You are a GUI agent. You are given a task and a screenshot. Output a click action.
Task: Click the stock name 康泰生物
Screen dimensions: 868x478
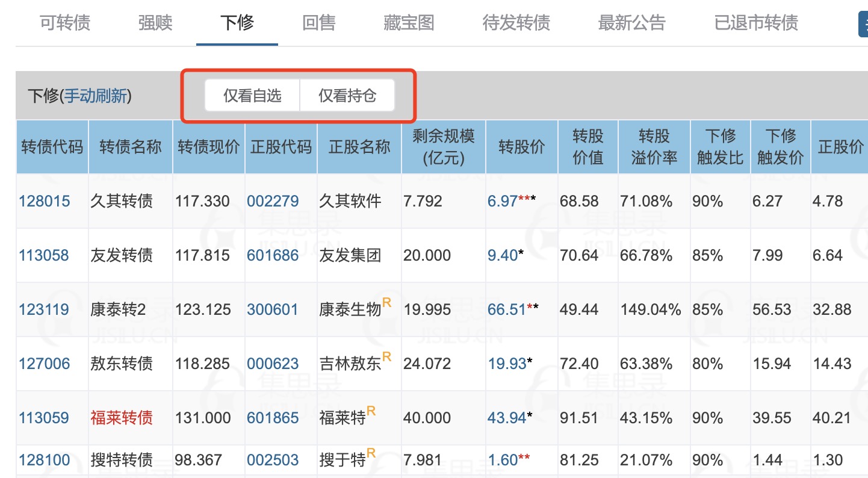tap(350, 309)
